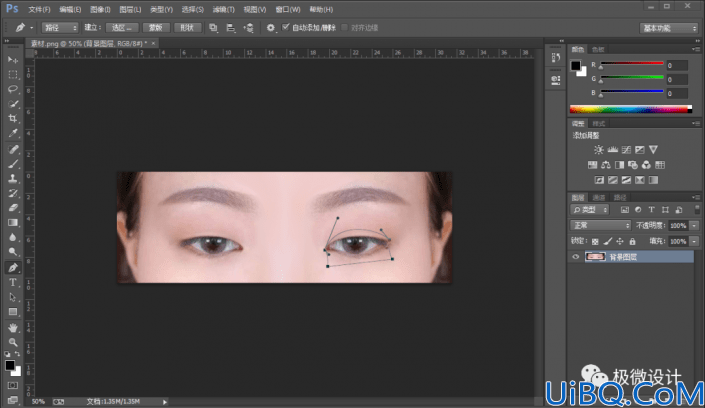
Task: Open the 正常 blend mode dropdown
Action: [600, 225]
